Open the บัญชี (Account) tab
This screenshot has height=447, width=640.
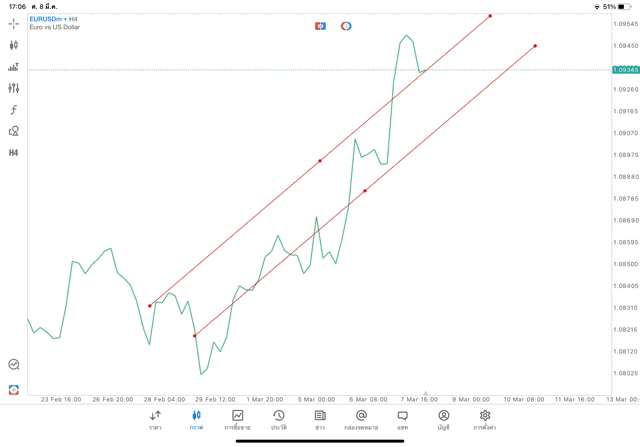point(443,419)
